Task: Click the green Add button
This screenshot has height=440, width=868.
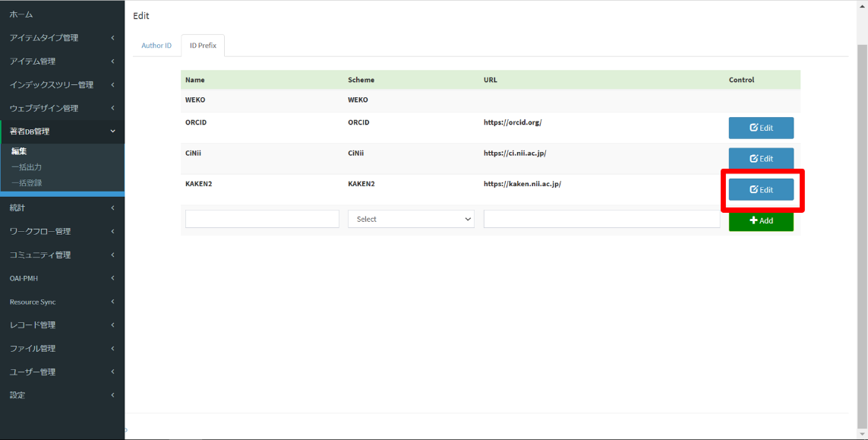Action: (761, 220)
